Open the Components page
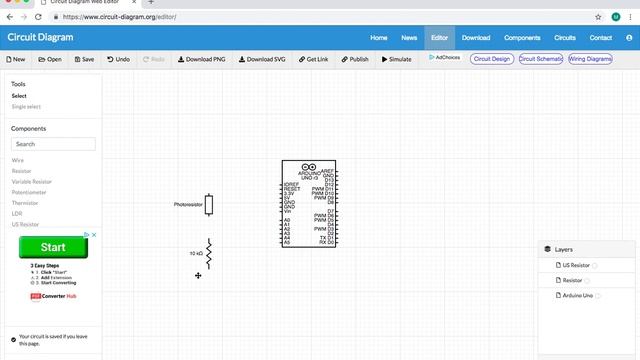Screen dimensions: 640x360 pos(522,38)
